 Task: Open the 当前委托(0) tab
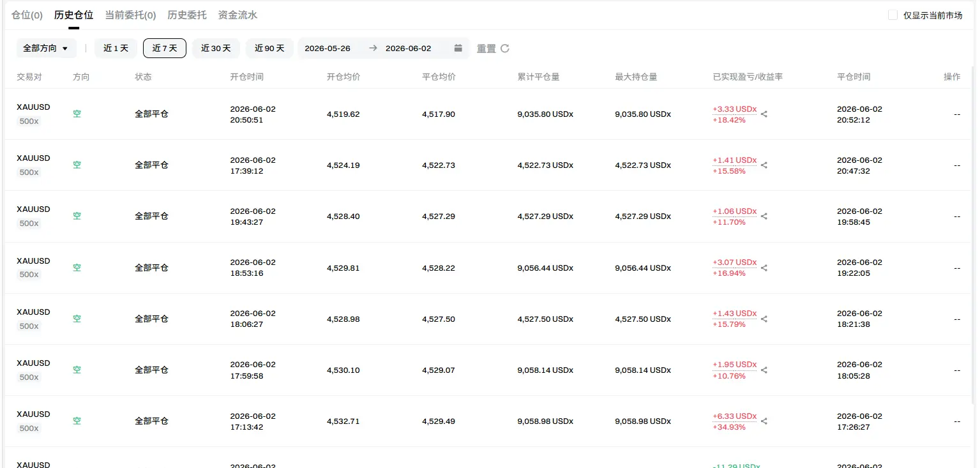click(130, 15)
